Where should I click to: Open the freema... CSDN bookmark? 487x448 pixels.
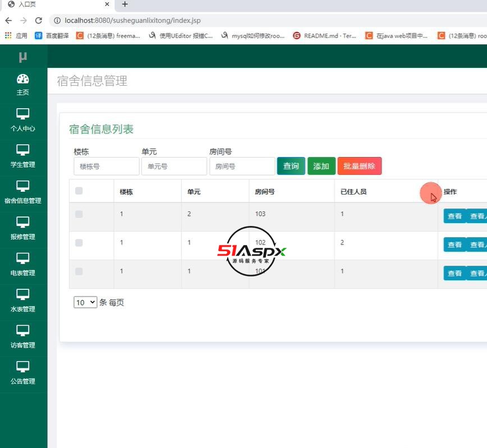[x=108, y=36]
